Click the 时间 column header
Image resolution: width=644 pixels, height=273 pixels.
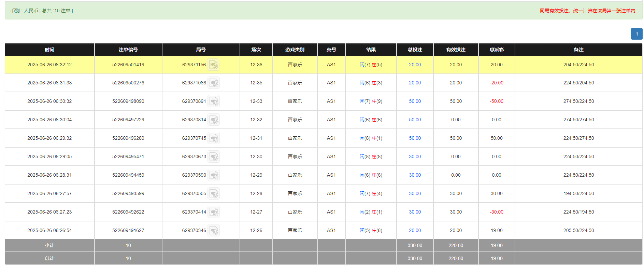49,50
